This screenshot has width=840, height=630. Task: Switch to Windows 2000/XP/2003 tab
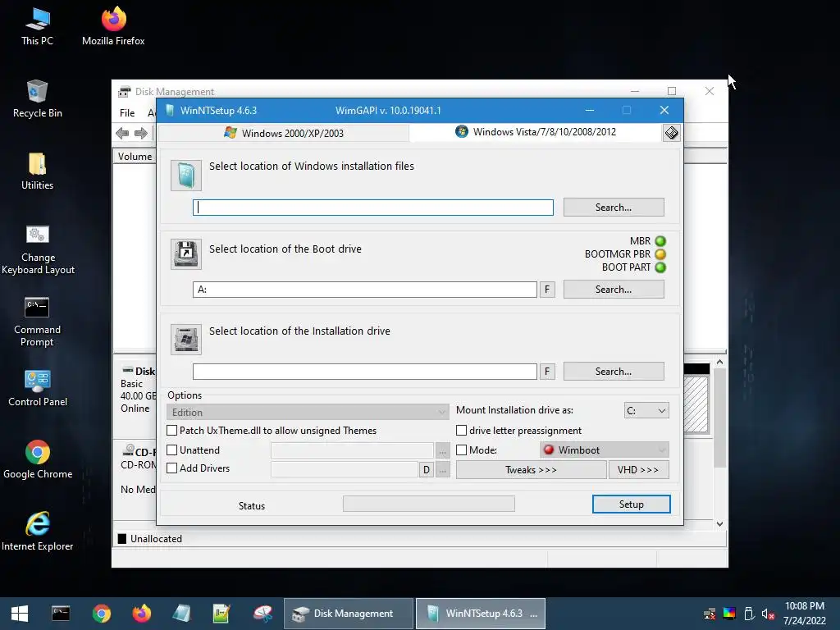[284, 133]
